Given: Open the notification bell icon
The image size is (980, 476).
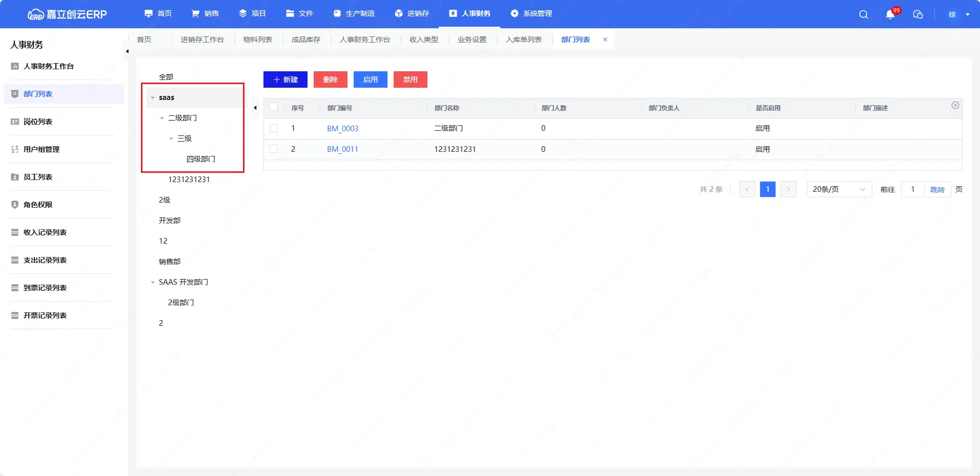Looking at the screenshot, I should 890,14.
